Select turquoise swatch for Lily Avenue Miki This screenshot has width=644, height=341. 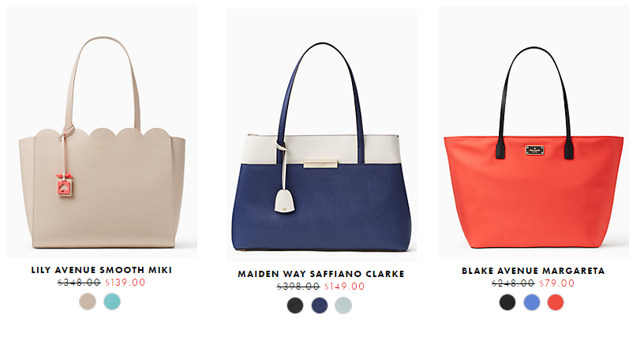point(112,302)
